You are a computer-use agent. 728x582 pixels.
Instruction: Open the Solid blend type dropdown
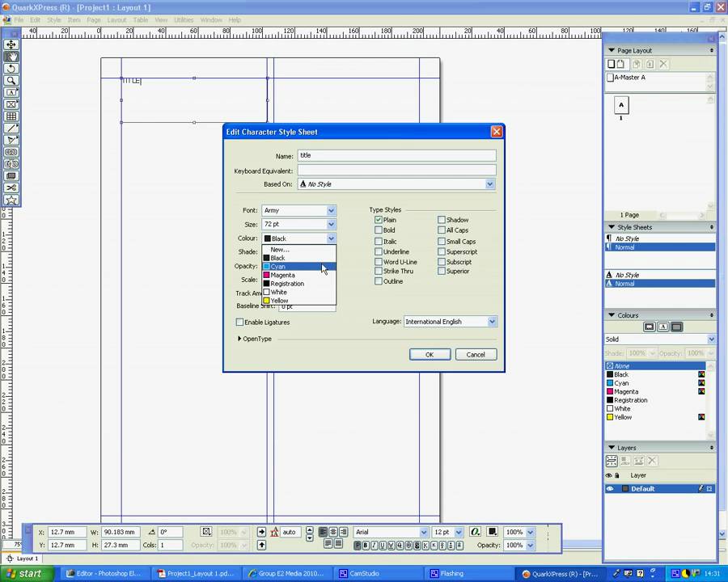(x=711, y=339)
